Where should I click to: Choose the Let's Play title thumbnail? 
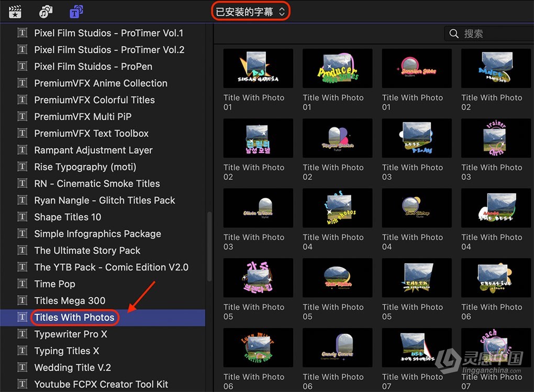(417, 138)
